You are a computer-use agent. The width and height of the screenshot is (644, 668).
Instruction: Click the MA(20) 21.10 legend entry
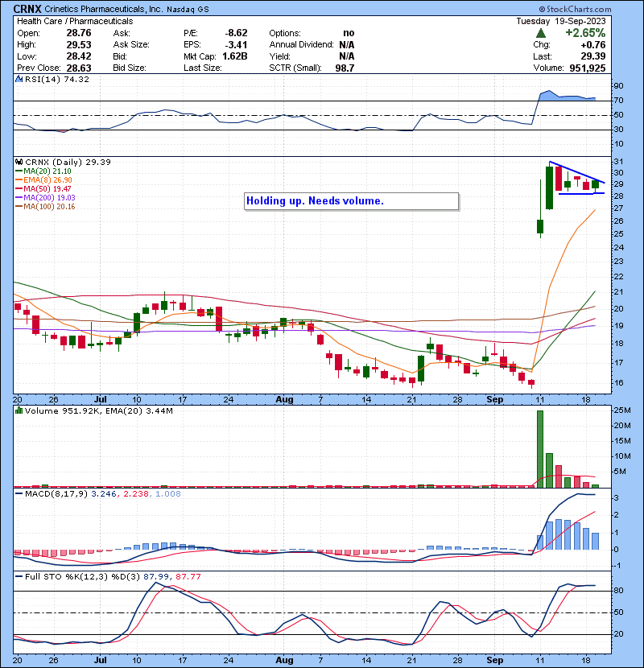pos(43,171)
